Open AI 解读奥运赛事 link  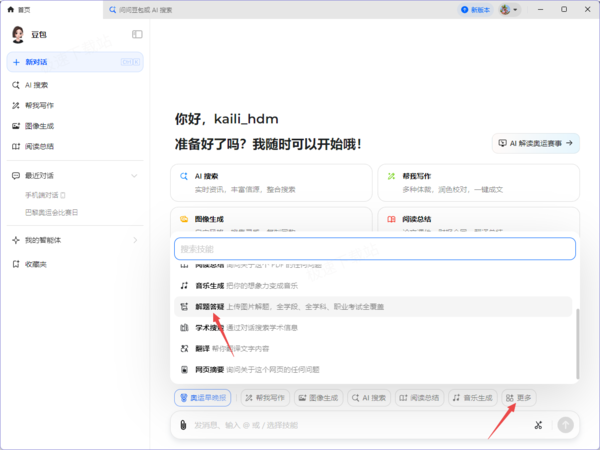pyautogui.click(x=536, y=143)
